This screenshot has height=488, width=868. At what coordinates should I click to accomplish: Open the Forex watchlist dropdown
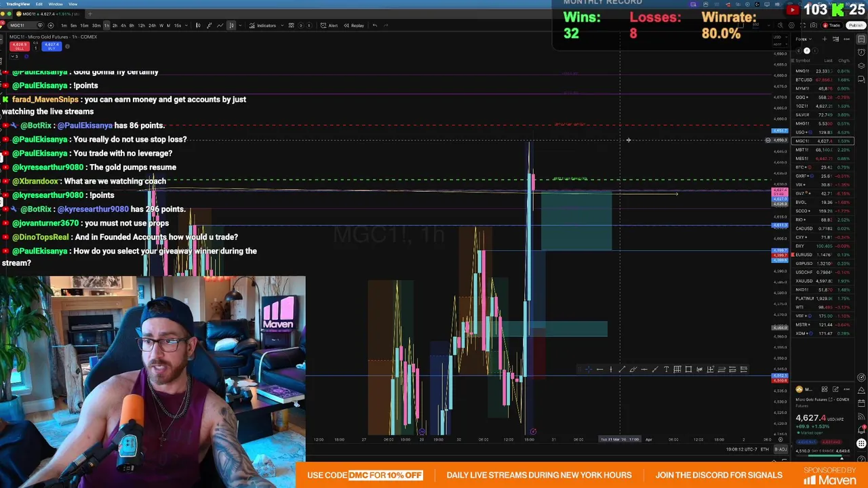point(803,39)
